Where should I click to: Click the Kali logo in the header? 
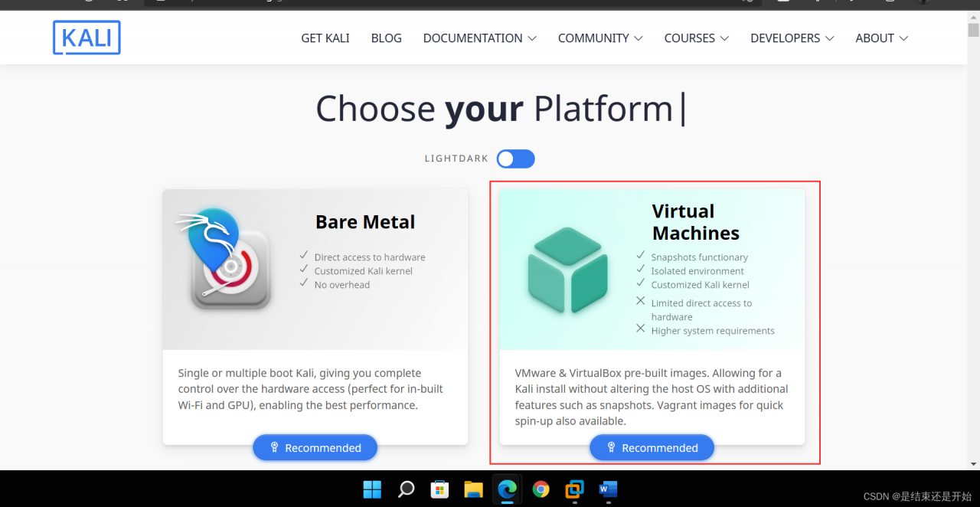click(87, 38)
